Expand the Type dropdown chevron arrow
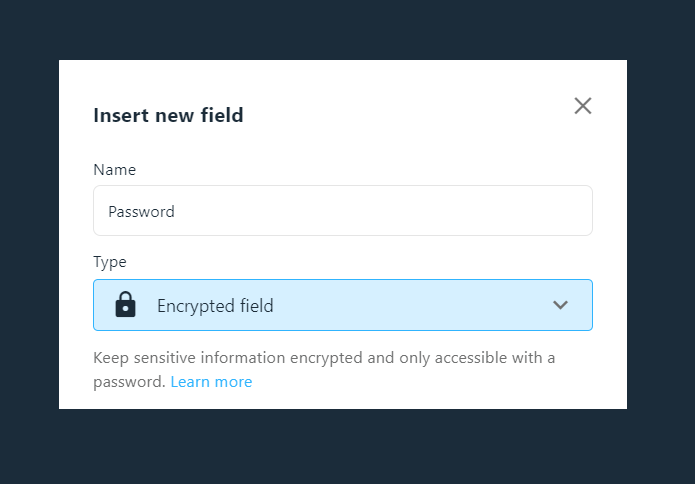695x484 pixels. (x=560, y=305)
